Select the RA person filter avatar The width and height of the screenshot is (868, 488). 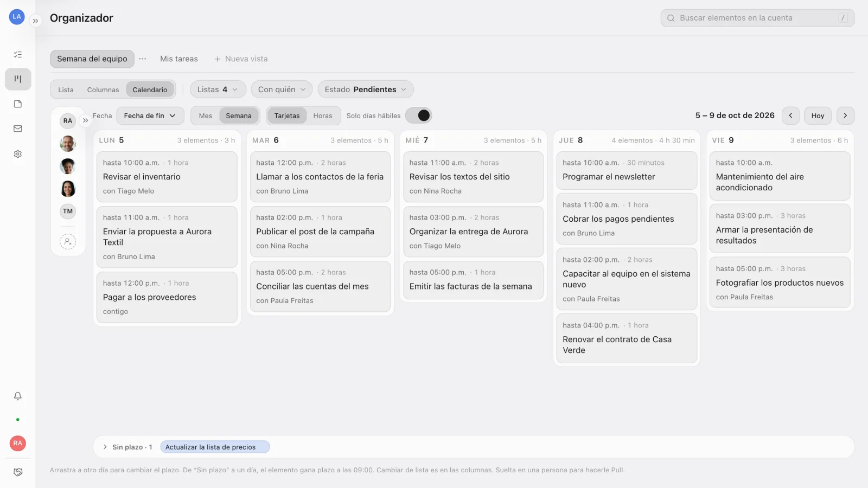point(68,121)
